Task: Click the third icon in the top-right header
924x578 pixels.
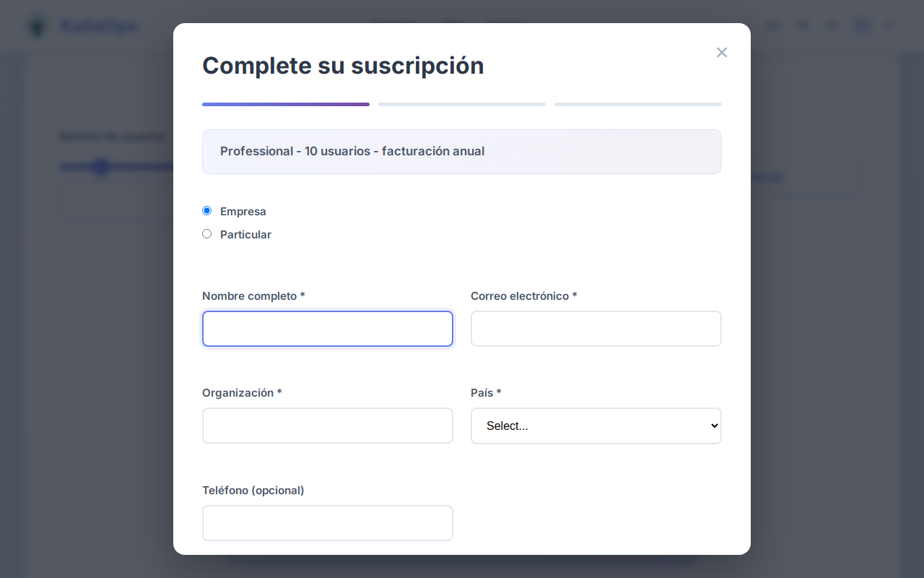Action: [832, 25]
